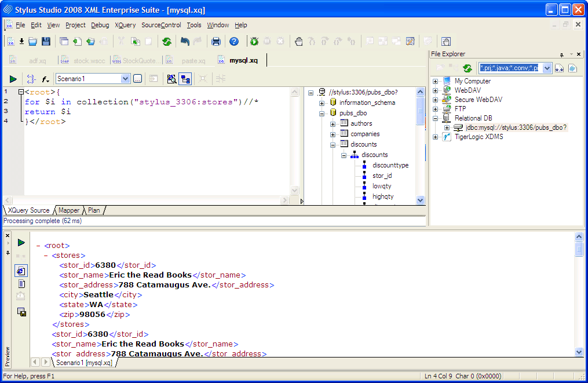Screen dimensions: 588x383
Task: Click the Copy icon in the main toolbar
Action: coord(136,41)
